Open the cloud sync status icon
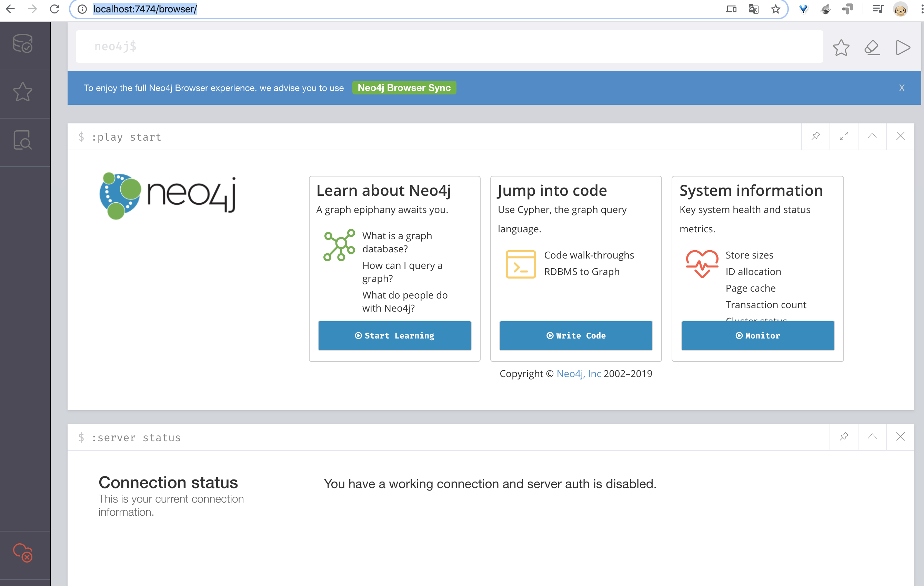924x586 pixels. [23, 553]
